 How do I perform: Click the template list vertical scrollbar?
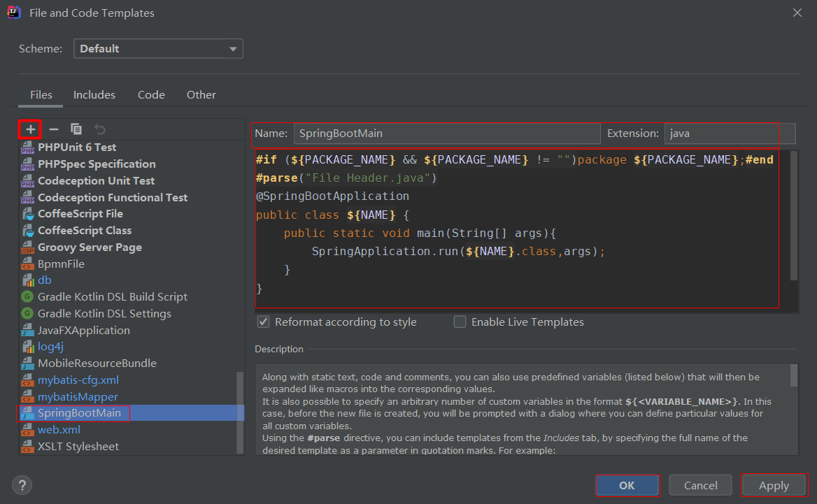[x=240, y=412]
